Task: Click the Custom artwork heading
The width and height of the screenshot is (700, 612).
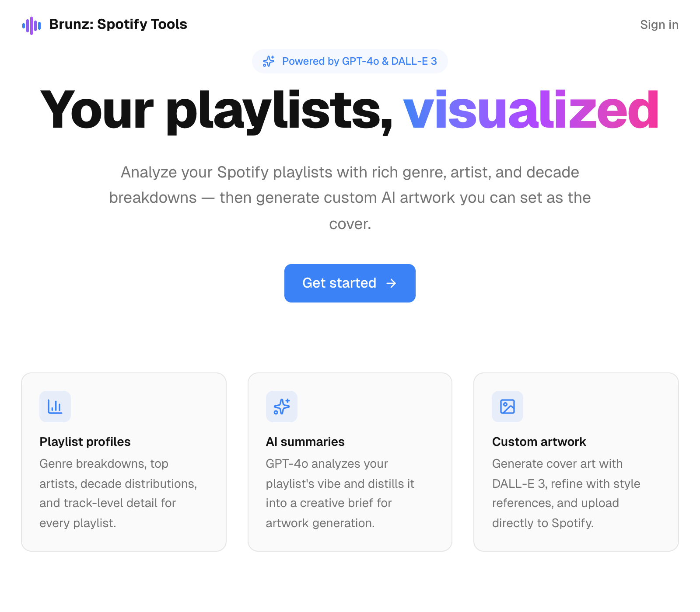Action: tap(539, 442)
